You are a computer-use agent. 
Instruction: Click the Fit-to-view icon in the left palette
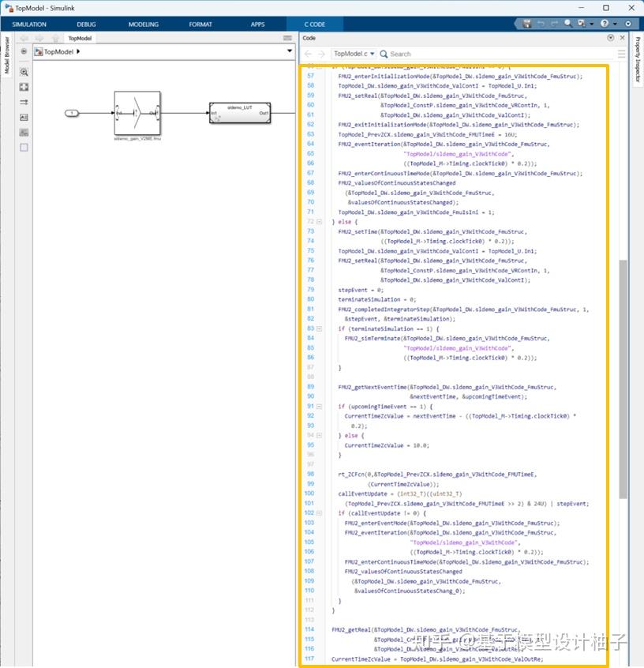tap(25, 88)
